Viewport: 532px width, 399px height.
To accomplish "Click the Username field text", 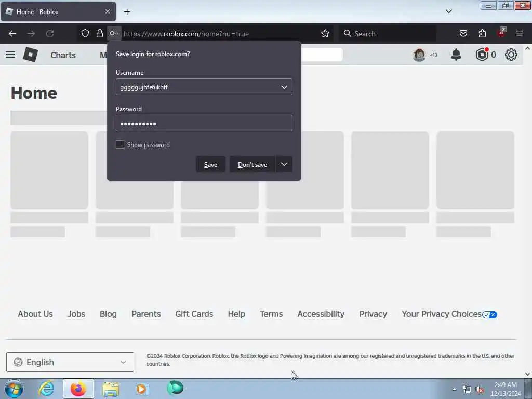I will pyautogui.click(x=144, y=87).
